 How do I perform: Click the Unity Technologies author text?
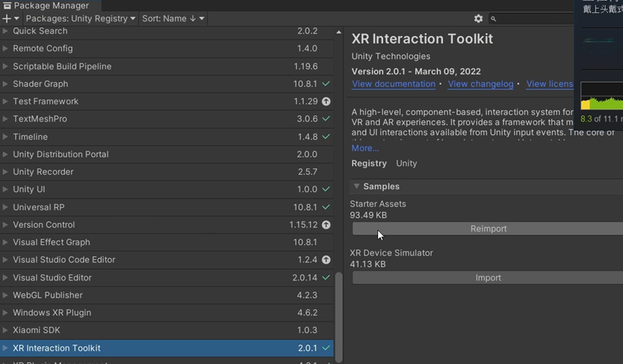[x=390, y=56]
